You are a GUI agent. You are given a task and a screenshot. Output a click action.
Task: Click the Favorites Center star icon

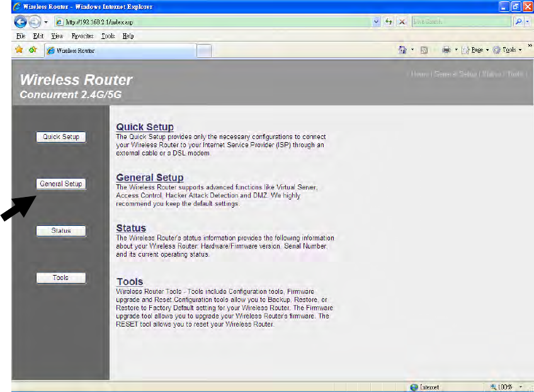19,50
